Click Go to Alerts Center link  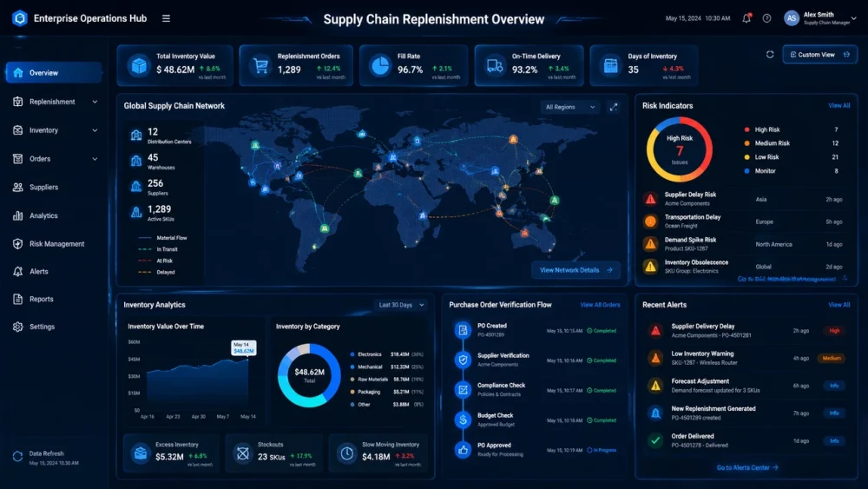pyautogui.click(x=747, y=467)
